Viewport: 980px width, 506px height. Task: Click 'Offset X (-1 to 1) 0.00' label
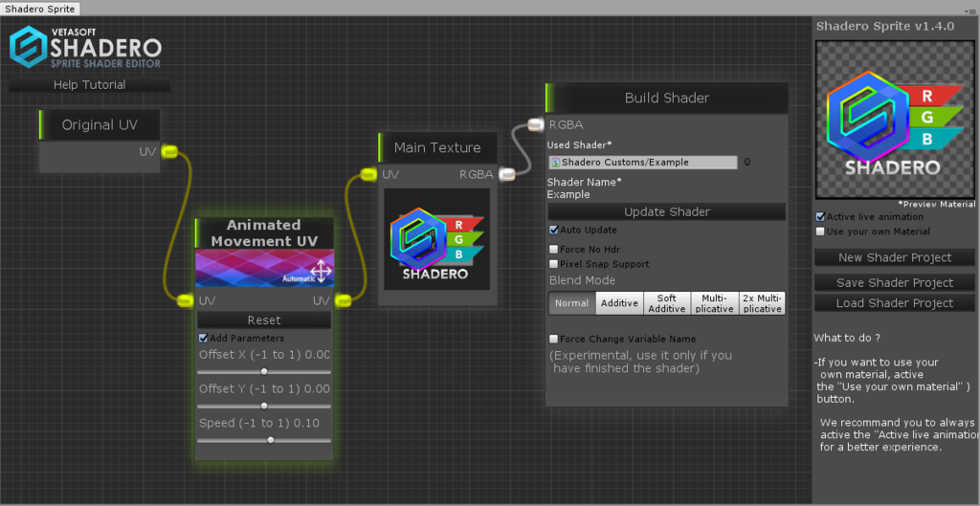pos(264,355)
